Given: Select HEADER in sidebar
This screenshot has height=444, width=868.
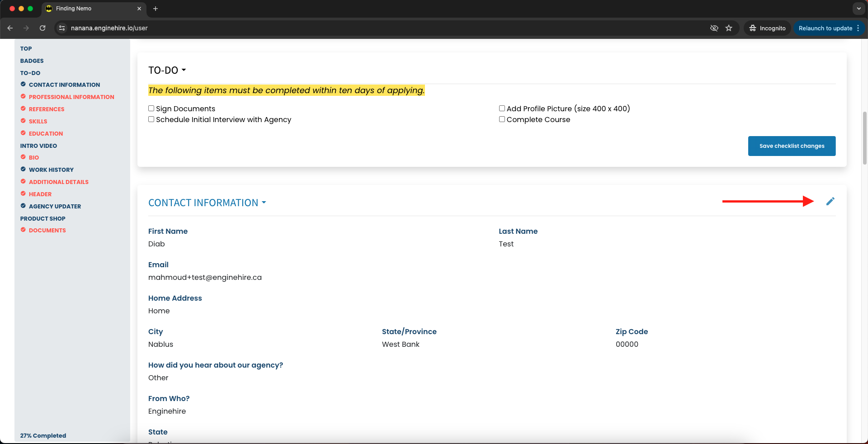Looking at the screenshot, I should 40,194.
